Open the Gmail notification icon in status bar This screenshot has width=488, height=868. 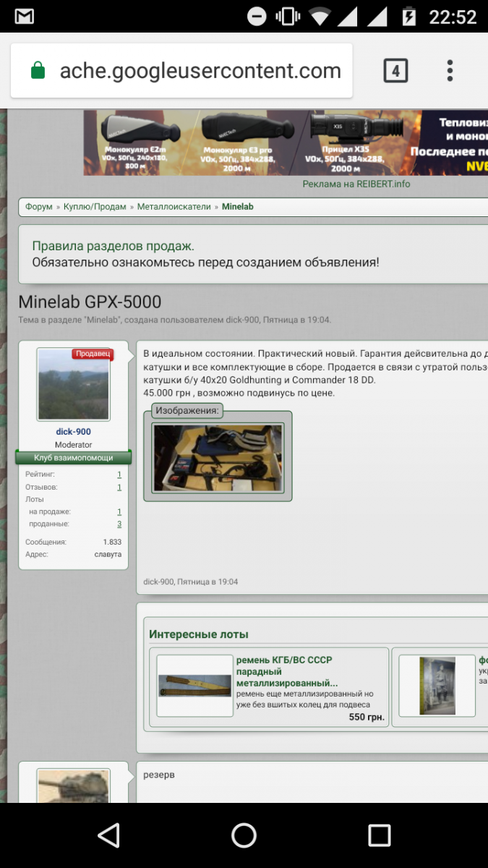pyautogui.click(x=25, y=16)
